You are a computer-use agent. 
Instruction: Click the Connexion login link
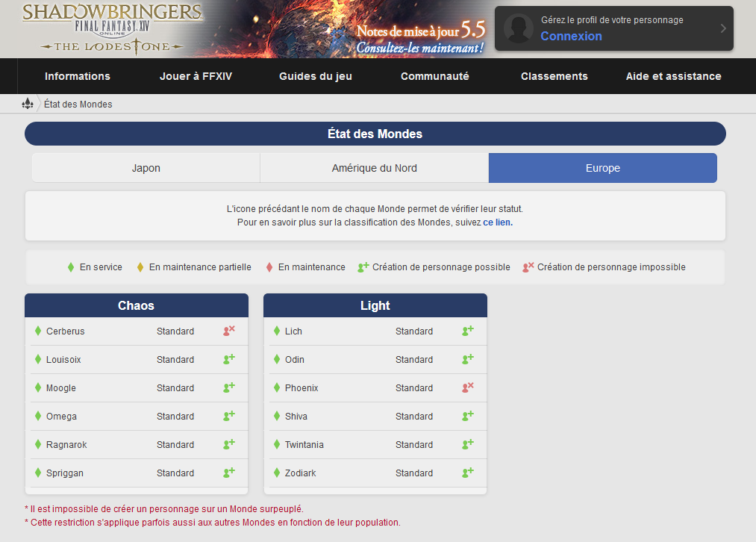(x=570, y=36)
